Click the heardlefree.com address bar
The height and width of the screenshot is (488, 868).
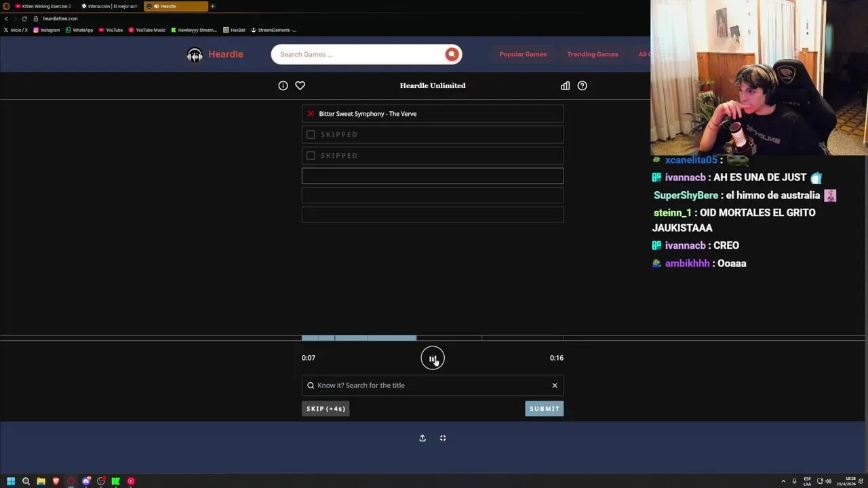60,18
